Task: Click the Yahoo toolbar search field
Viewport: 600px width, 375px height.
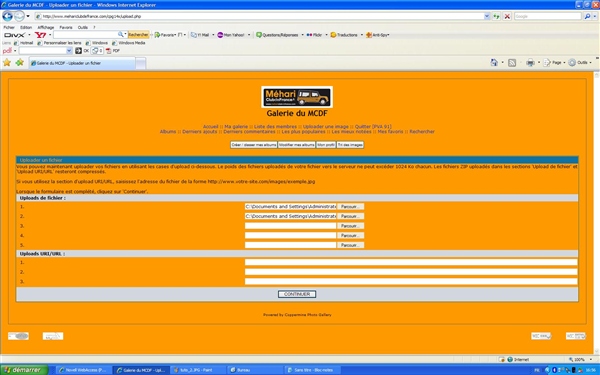Action: point(85,35)
